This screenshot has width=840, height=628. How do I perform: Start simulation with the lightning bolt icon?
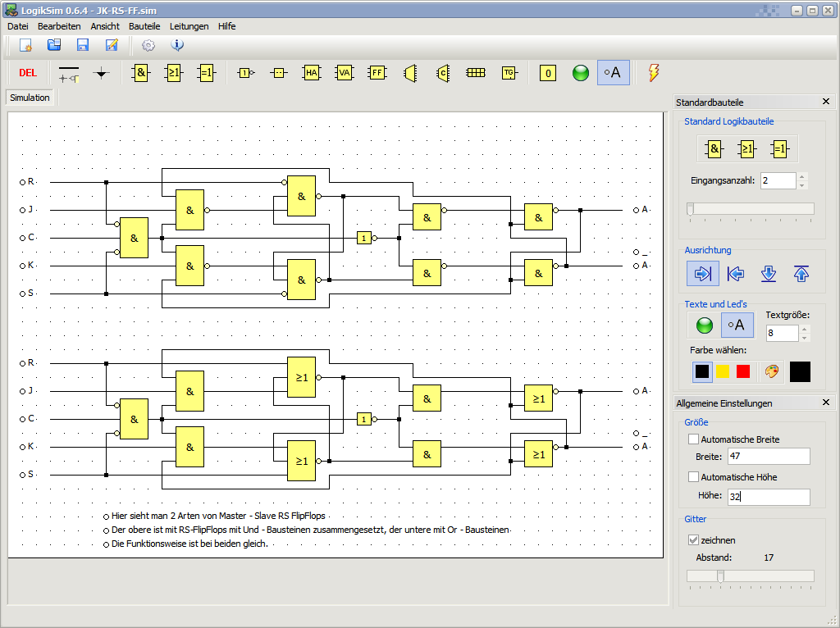(x=654, y=73)
